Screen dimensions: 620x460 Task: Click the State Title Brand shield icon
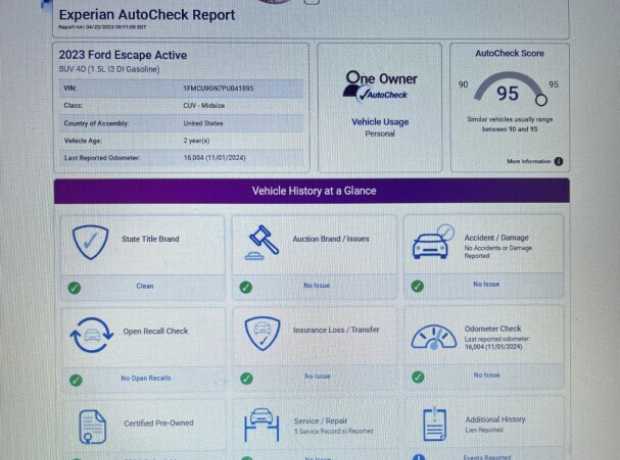tap(91, 242)
